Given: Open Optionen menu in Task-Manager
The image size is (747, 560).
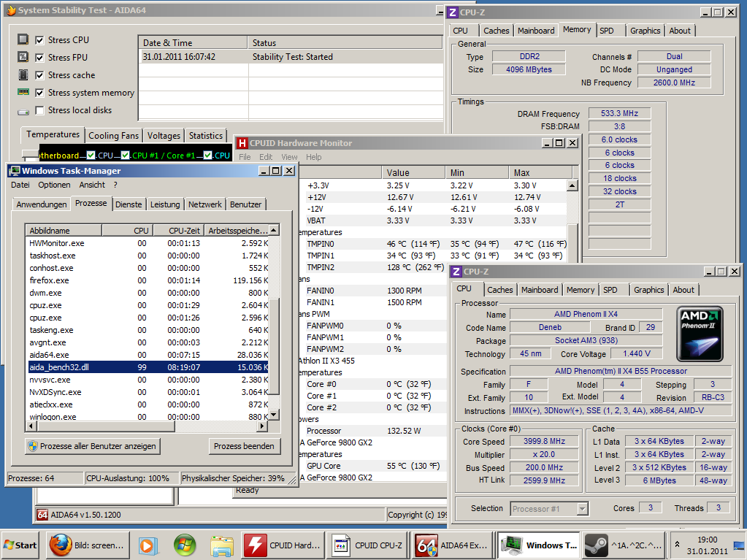Looking at the screenshot, I should click(x=54, y=185).
